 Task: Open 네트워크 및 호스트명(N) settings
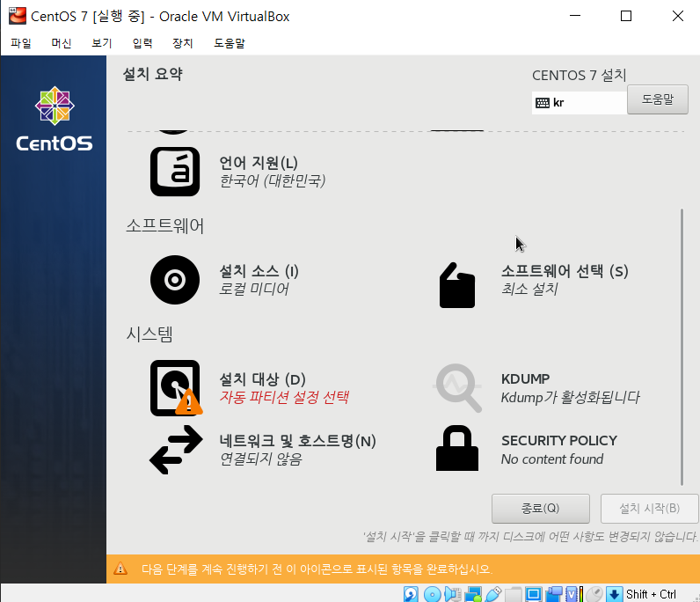click(298, 441)
